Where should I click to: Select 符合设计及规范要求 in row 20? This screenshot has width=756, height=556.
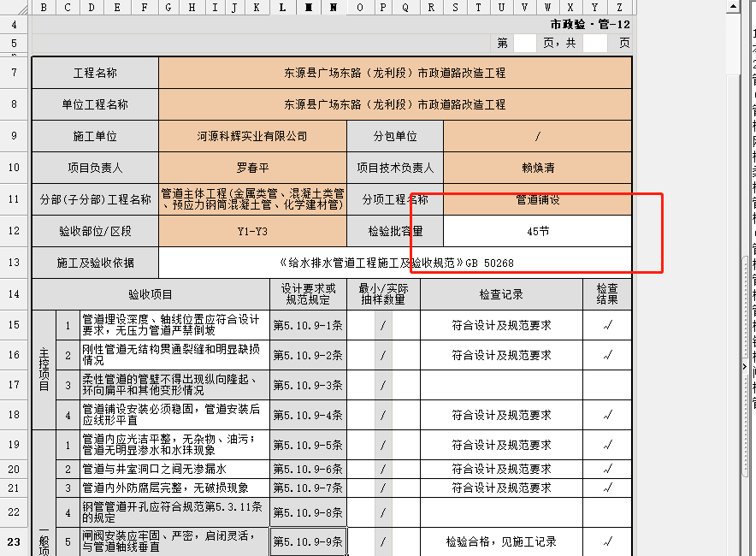(x=501, y=470)
